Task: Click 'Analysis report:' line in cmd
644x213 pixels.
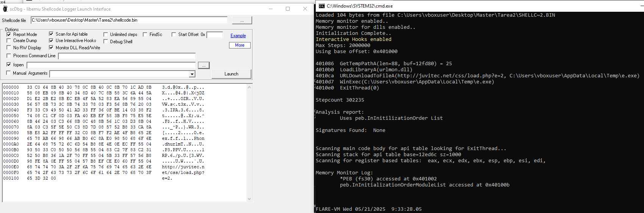Action: point(340,112)
